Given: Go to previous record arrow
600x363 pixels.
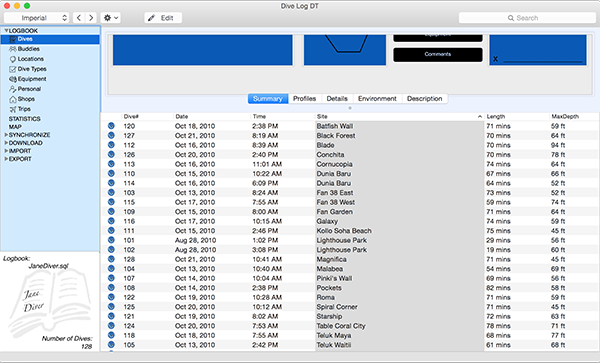Looking at the screenshot, I should 79,18.
